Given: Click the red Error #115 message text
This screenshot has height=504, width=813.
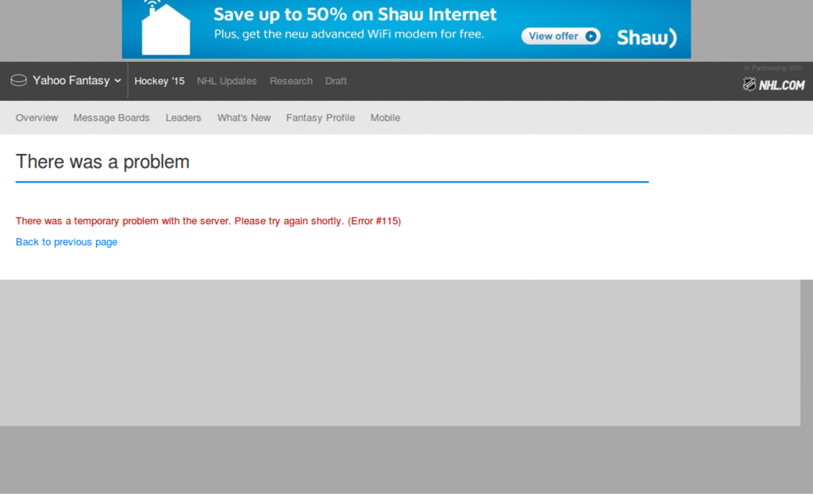Looking at the screenshot, I should pos(208,221).
